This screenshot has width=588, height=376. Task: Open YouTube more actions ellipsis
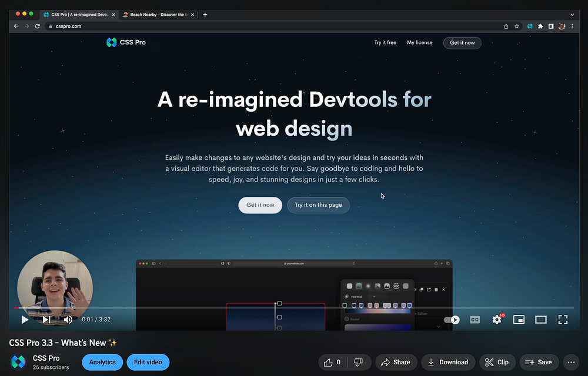(x=571, y=362)
